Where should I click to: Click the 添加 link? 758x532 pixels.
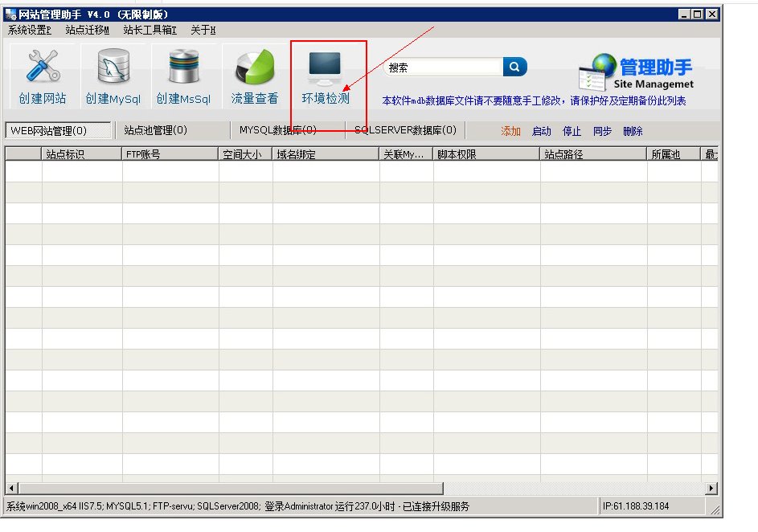pos(510,131)
